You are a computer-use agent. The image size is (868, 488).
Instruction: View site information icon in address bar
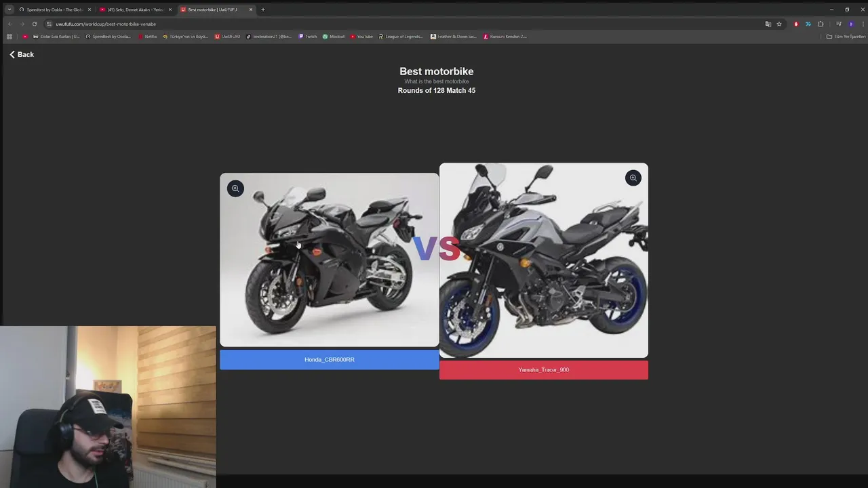pyautogui.click(x=49, y=24)
